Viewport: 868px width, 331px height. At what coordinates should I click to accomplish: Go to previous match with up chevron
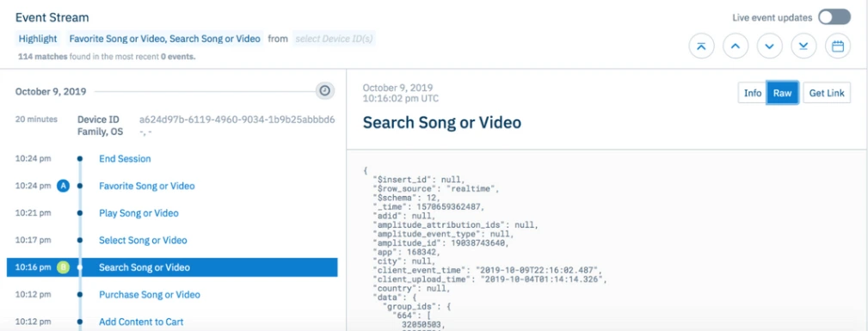click(736, 46)
